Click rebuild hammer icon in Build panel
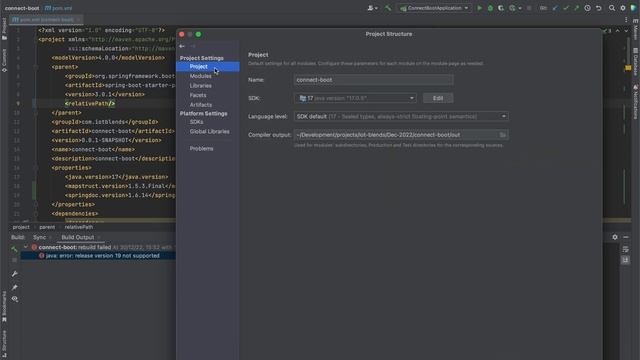Image resolution: width=640 pixels, height=360 pixels. 15,249
